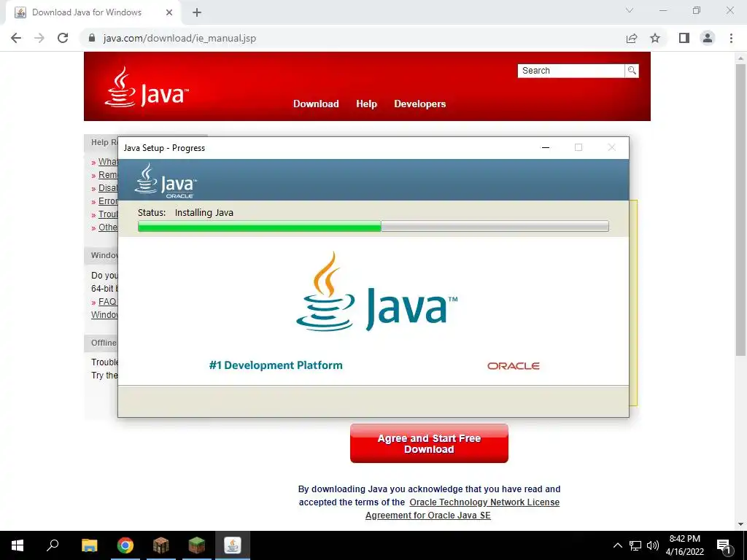This screenshot has height=560, width=747.
Task: Open the notification center icon
Action: (724, 545)
